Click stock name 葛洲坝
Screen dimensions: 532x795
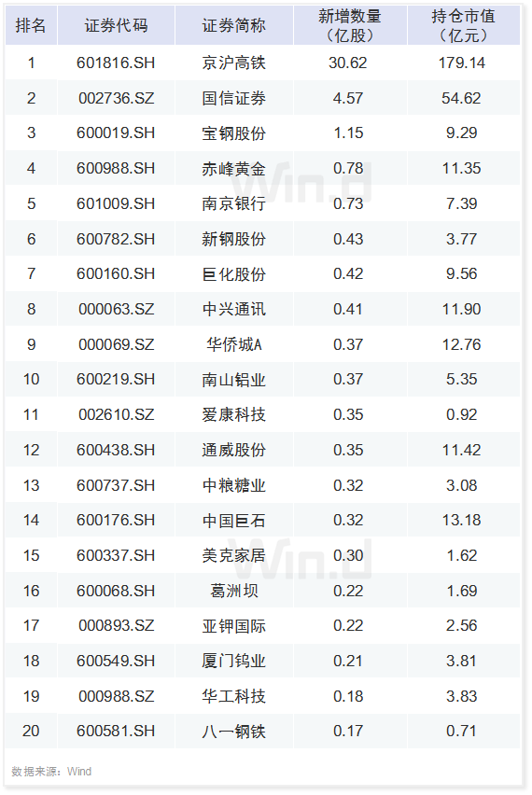233,592
